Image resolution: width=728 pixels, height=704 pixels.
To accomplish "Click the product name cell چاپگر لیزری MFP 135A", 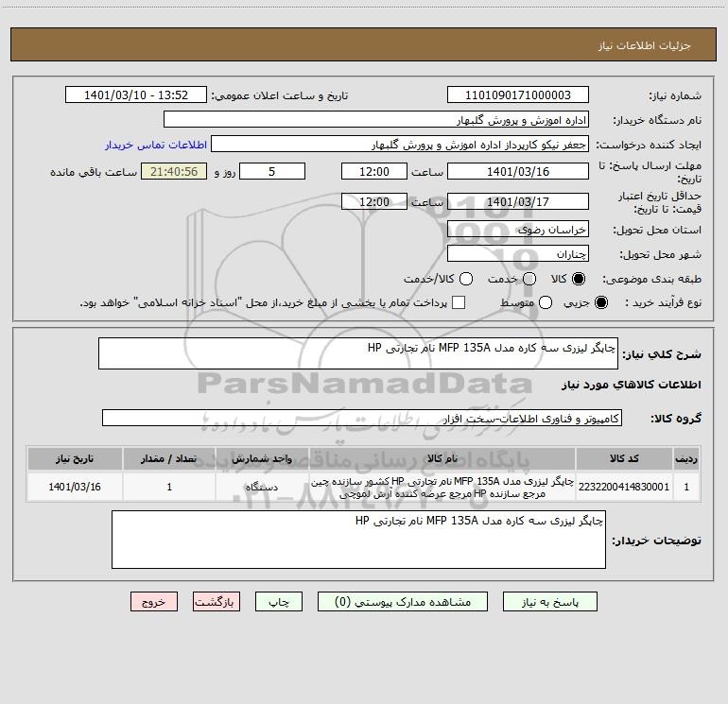I will 442,487.
